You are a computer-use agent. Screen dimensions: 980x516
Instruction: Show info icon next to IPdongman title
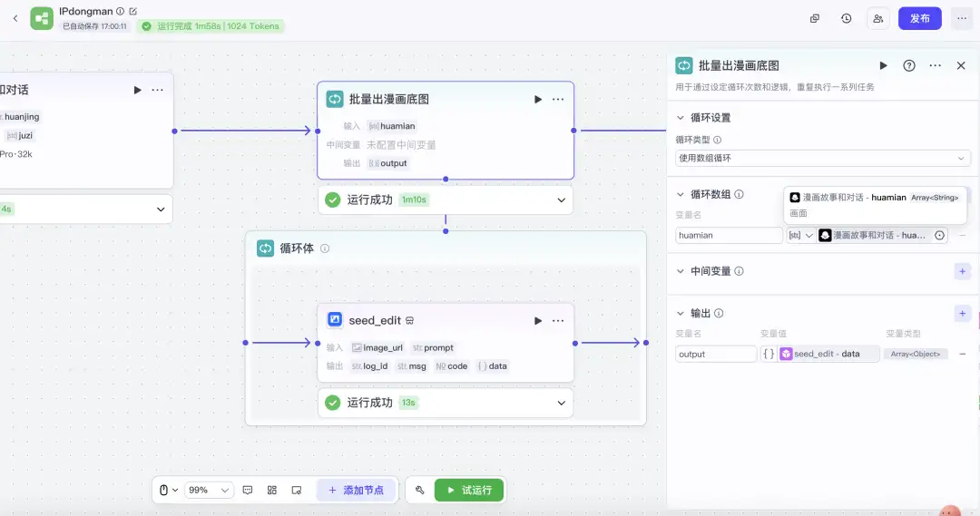[x=120, y=11]
